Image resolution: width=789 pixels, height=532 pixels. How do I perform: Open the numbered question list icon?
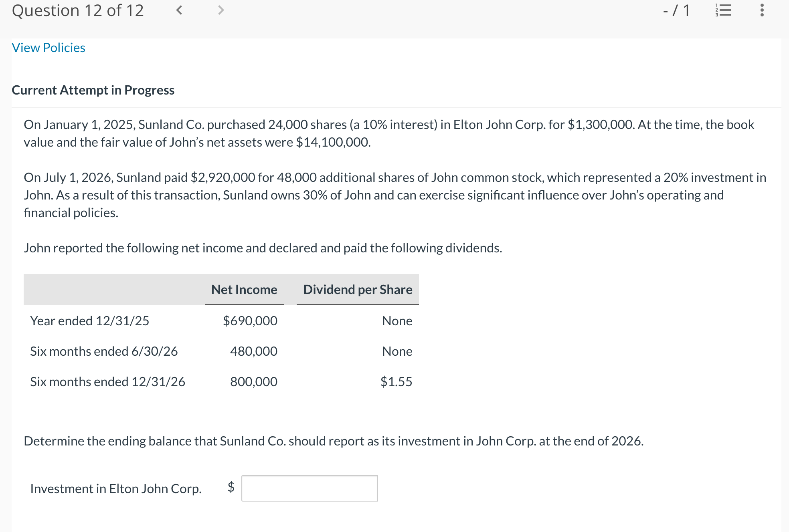(x=723, y=10)
